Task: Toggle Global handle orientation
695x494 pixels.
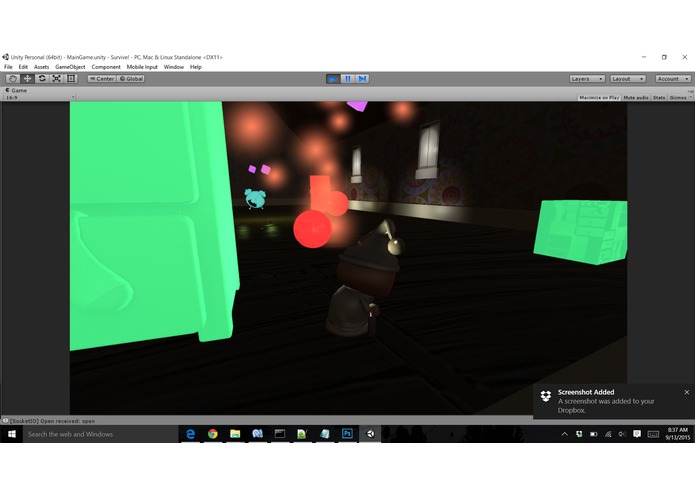Action: point(131,79)
